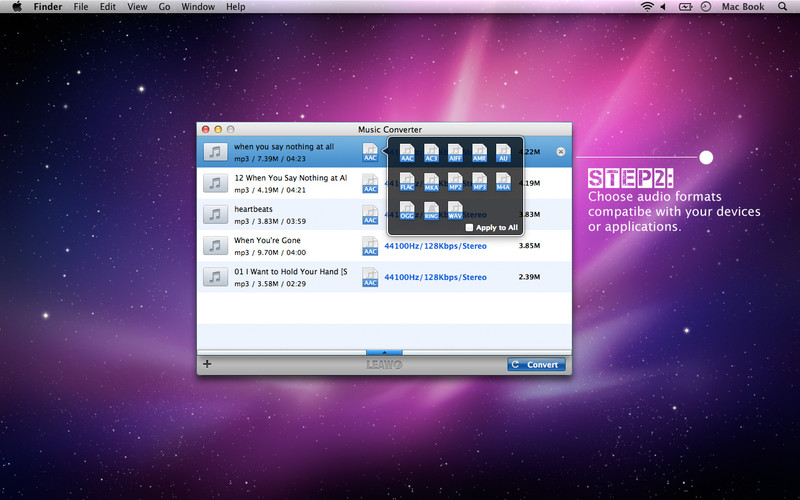Viewport: 800px width, 500px height.
Task: Open the Edit menu
Action: coord(108,7)
